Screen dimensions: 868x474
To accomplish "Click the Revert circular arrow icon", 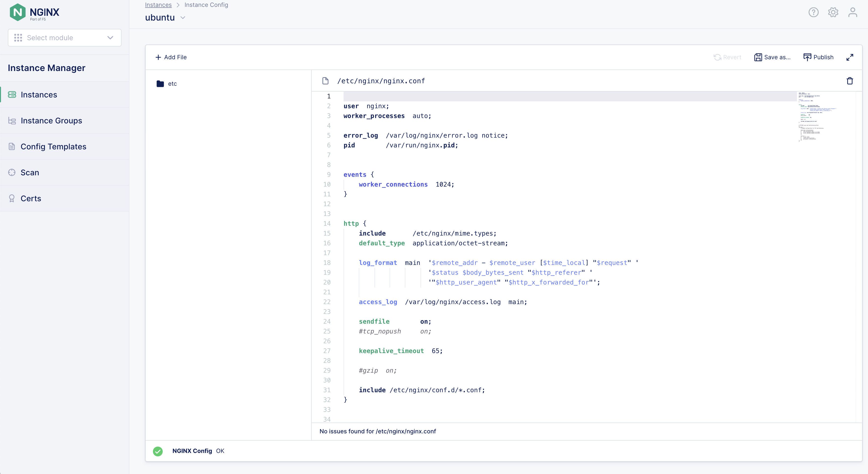I will pyautogui.click(x=717, y=57).
